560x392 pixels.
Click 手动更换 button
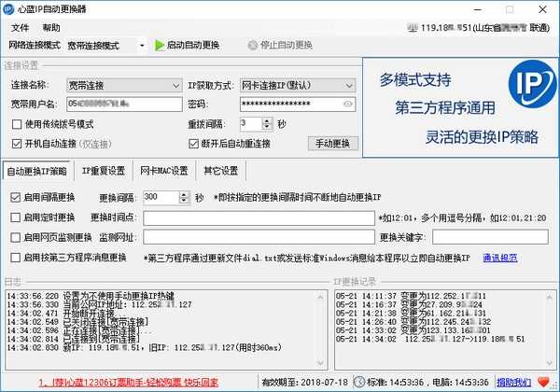click(x=333, y=144)
